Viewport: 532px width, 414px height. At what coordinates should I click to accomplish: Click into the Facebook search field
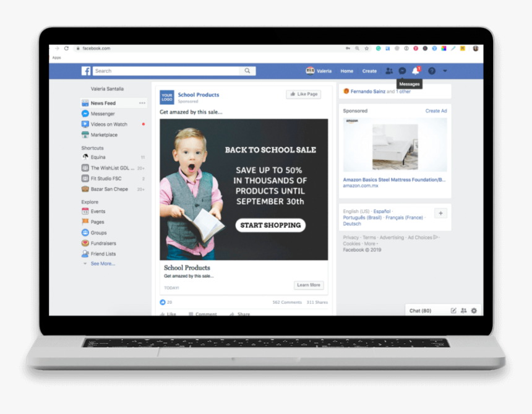coord(167,71)
